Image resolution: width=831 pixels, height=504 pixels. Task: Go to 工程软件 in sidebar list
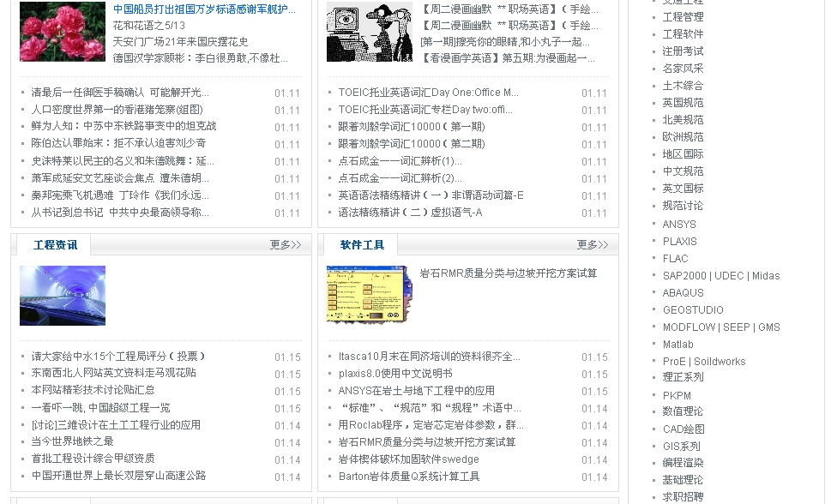click(683, 34)
